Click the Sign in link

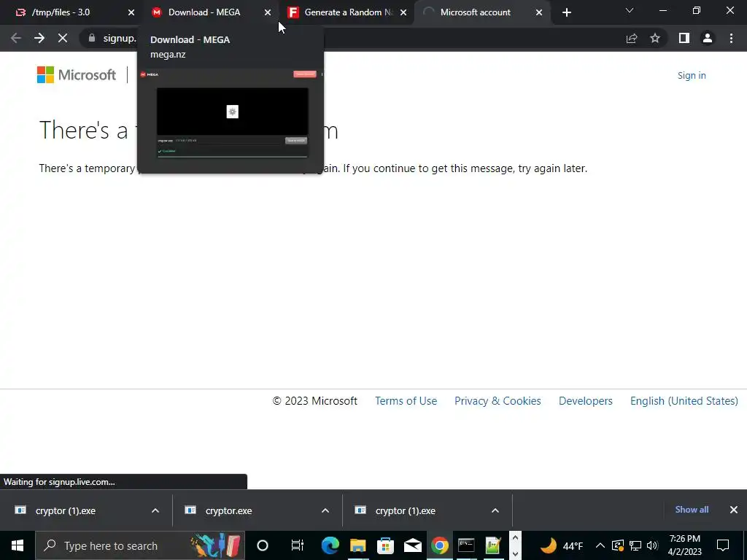click(692, 75)
